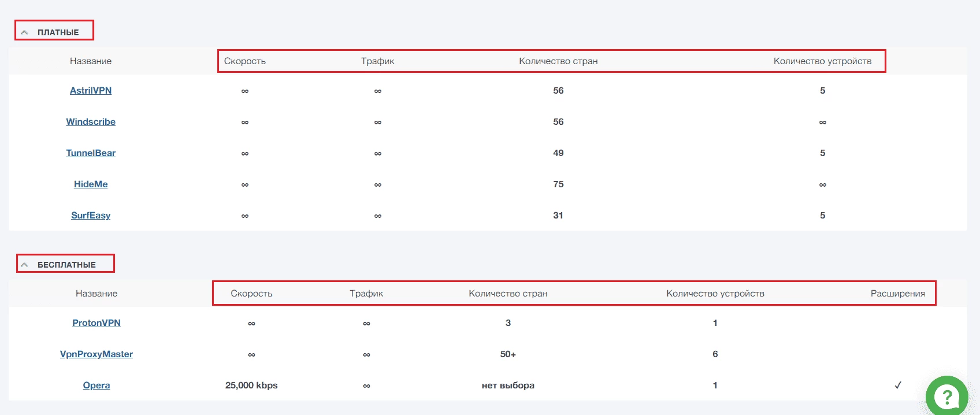
Task: Click Количество стран header in free table
Action: (x=508, y=294)
